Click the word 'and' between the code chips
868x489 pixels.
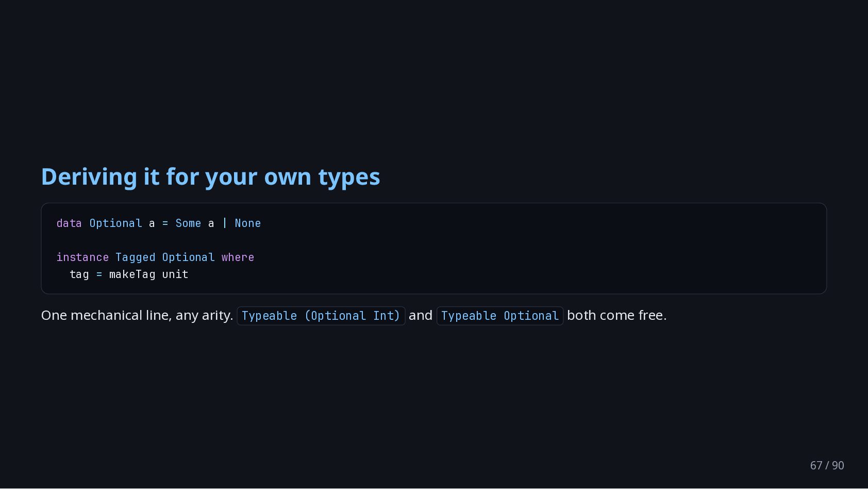421,315
